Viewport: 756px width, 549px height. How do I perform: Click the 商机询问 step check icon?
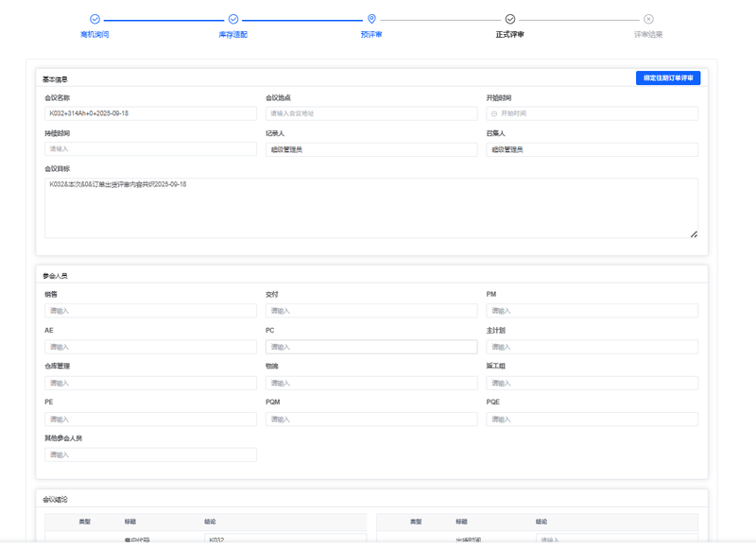click(95, 19)
